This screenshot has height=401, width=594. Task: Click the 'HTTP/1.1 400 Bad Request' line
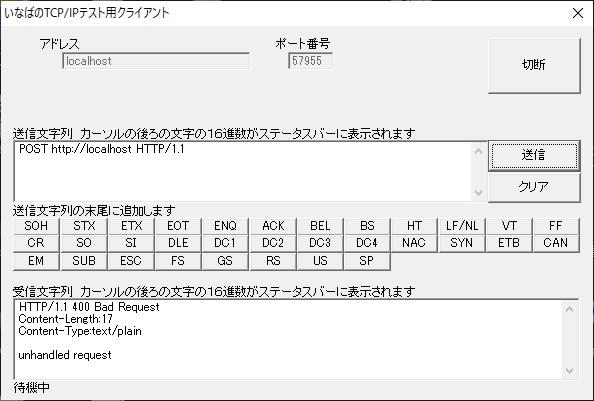89,307
